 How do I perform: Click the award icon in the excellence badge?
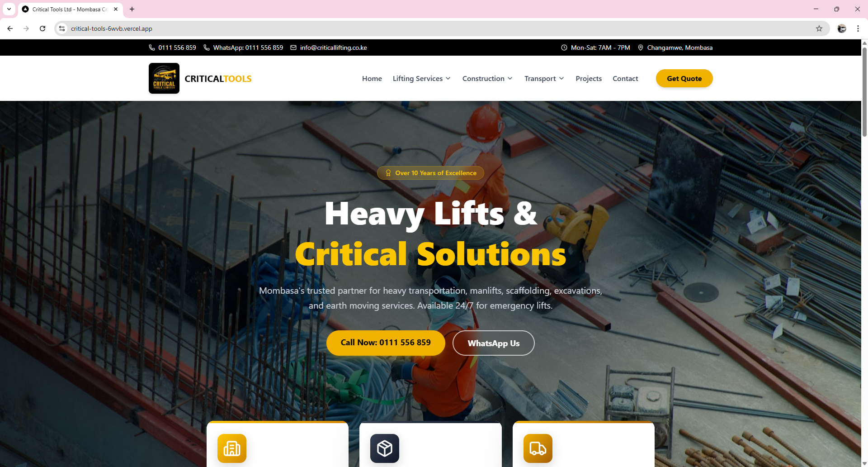(389, 173)
